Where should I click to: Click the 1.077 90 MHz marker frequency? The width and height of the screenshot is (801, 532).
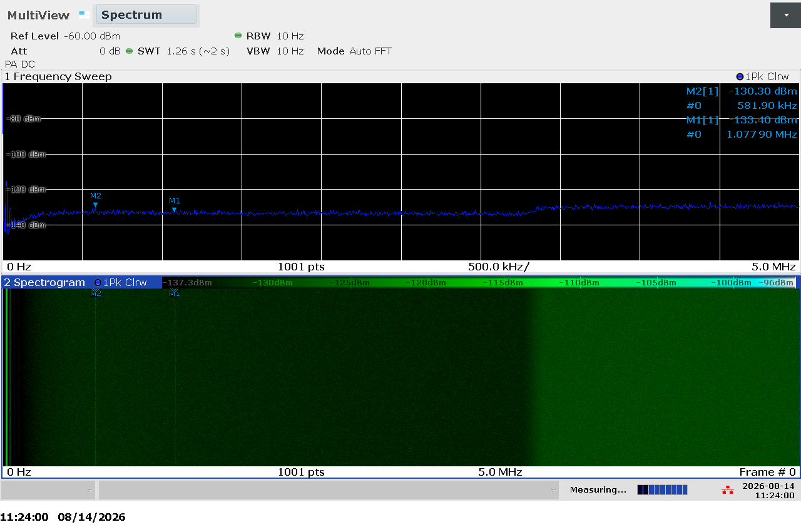(x=762, y=135)
